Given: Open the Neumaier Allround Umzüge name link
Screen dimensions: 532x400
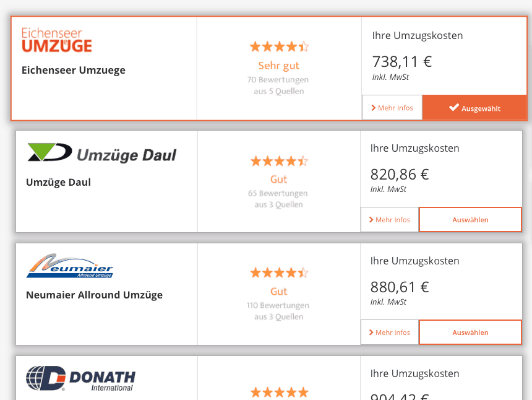Looking at the screenshot, I should (94, 295).
